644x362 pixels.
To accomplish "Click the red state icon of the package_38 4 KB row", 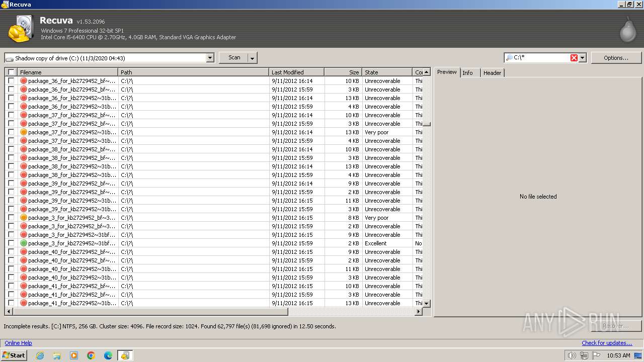I will pyautogui.click(x=23, y=175).
